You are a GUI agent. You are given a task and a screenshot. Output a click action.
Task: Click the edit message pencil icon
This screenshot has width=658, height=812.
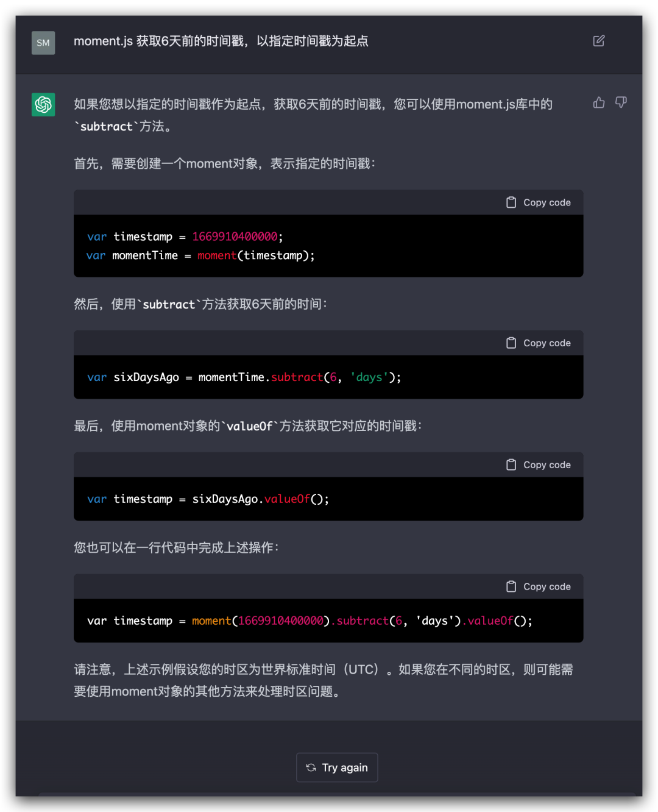(599, 41)
